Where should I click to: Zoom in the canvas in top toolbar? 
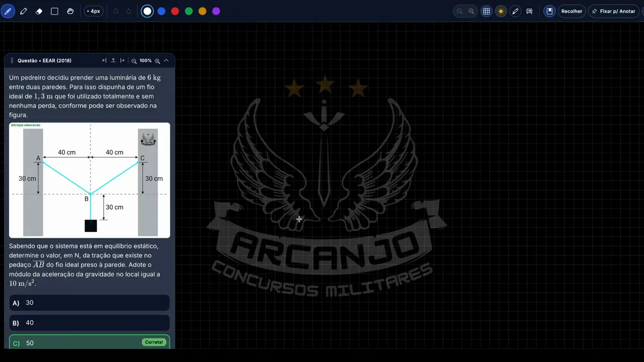471,11
